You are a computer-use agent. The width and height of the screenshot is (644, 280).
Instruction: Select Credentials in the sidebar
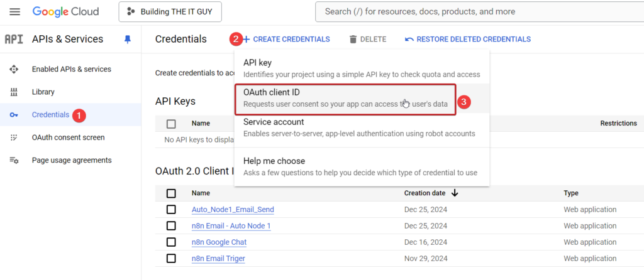click(x=50, y=115)
